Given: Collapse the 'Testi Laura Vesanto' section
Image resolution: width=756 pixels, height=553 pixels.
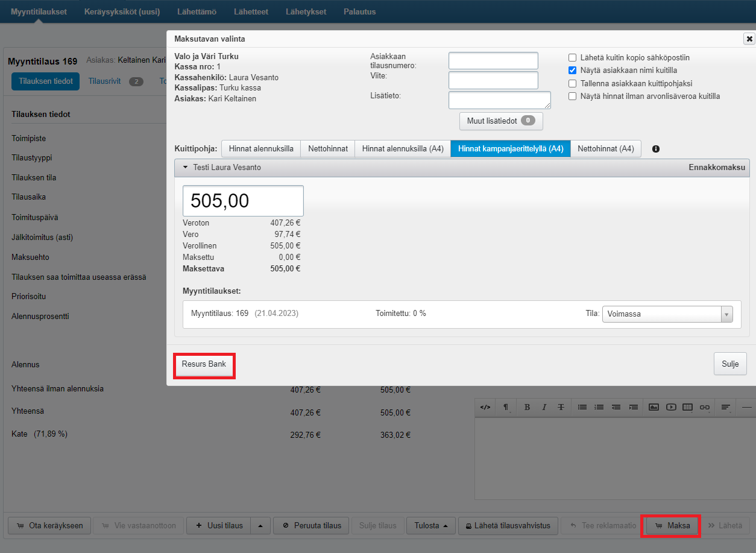Looking at the screenshot, I should 186,168.
